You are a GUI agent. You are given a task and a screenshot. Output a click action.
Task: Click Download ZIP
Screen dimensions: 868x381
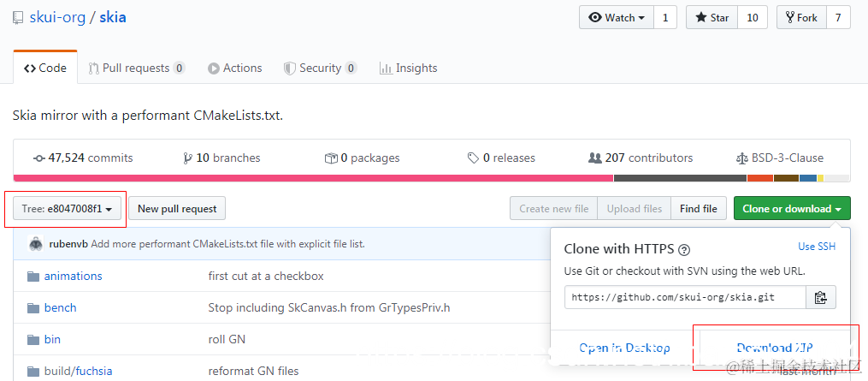(x=775, y=348)
